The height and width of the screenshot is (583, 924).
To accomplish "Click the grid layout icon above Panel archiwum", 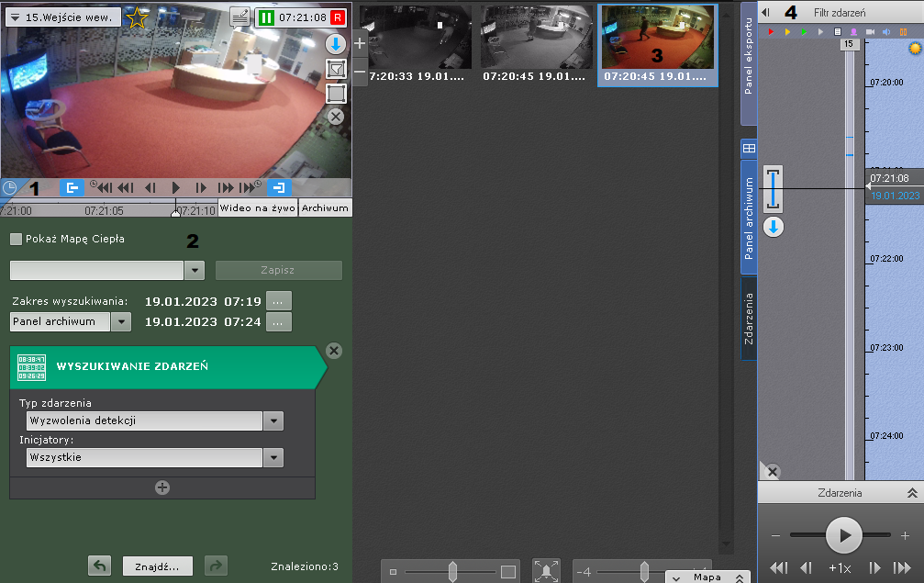I will click(749, 148).
